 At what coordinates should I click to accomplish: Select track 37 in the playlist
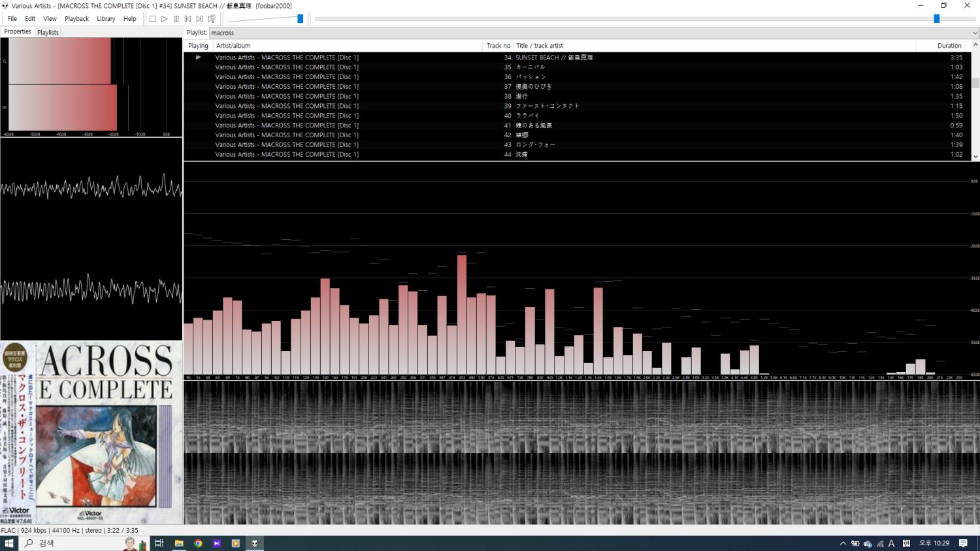click(x=577, y=86)
